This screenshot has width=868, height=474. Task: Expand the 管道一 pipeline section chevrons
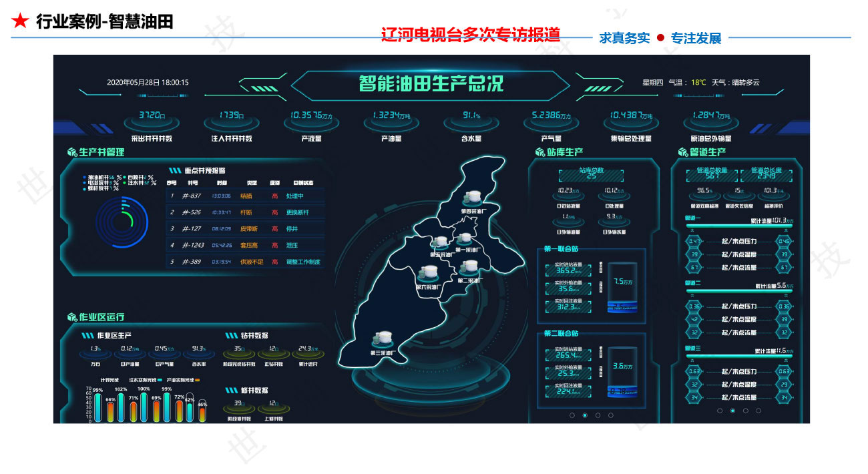coord(693,231)
